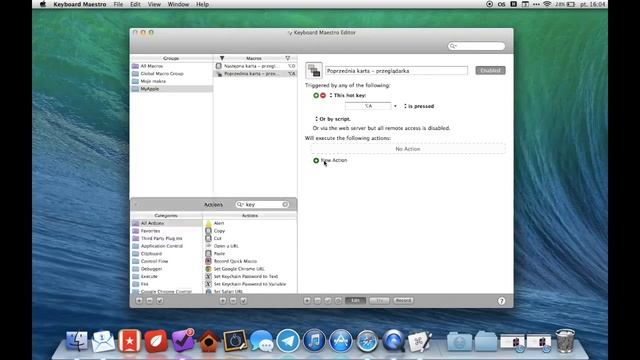Open the File menu
Image resolution: width=640 pixels, height=360 pixels.
coord(118,4)
